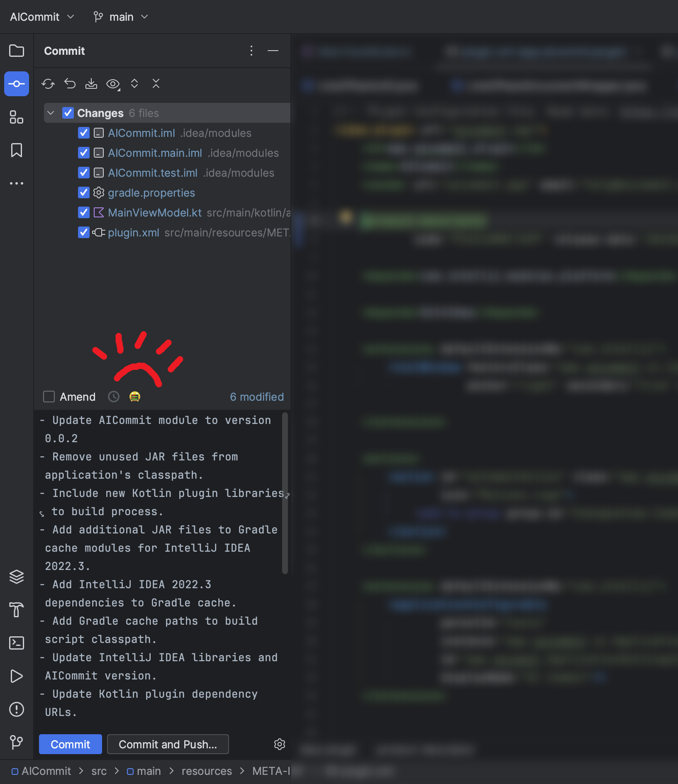Viewport: 678px width, 784px height.
Task: Select gradle.properties in changes list
Action: pos(151,193)
